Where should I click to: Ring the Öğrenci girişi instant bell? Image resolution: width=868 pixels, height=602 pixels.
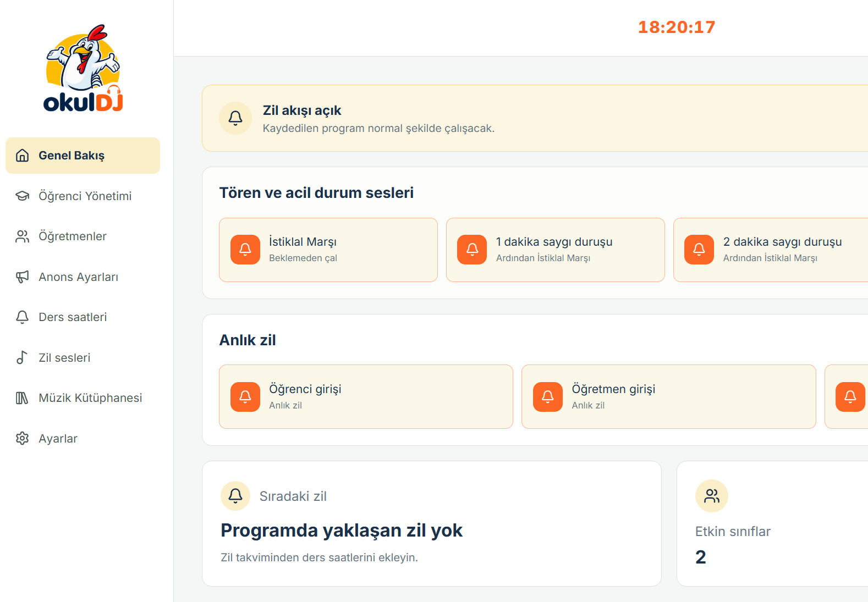366,397
